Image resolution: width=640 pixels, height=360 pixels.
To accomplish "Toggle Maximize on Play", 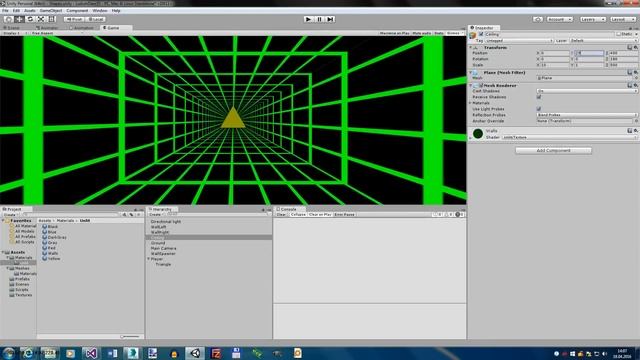I will pos(394,33).
